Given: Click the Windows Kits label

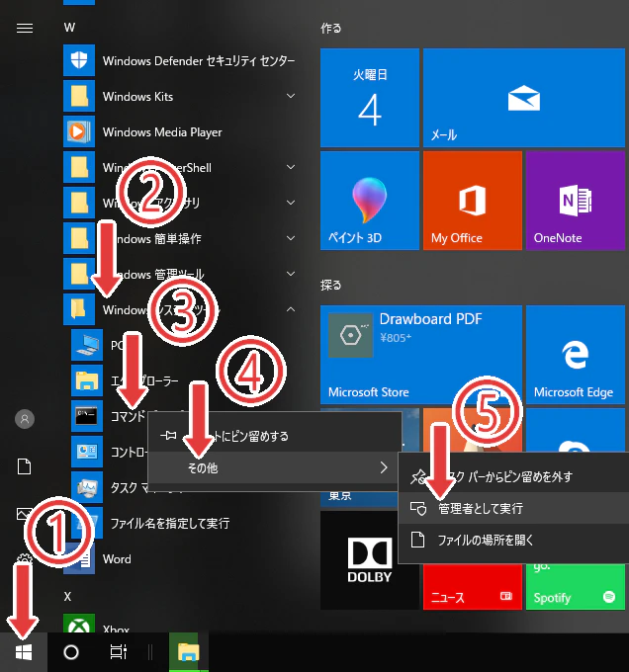Looking at the screenshot, I should pos(137,97).
